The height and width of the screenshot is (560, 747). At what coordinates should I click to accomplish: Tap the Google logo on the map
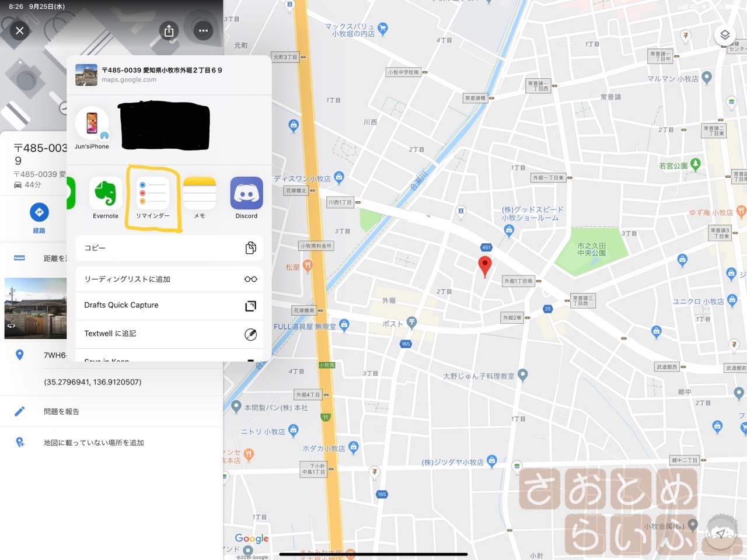tap(252, 539)
